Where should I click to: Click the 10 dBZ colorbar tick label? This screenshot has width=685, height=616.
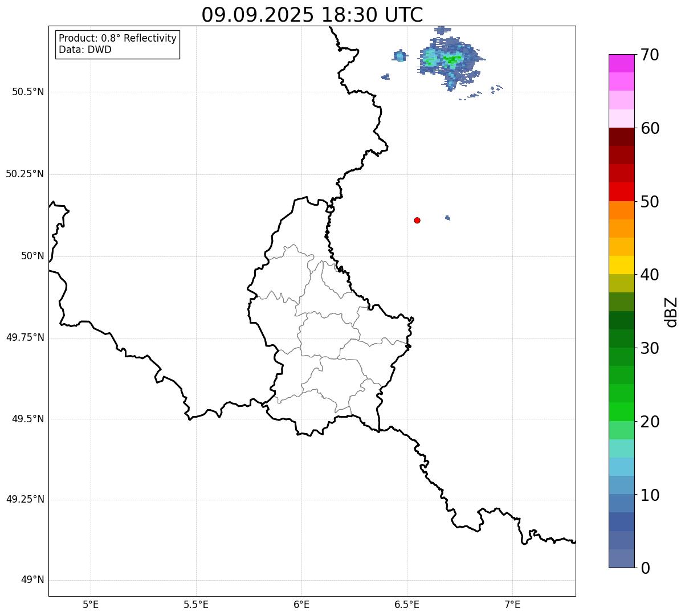(x=650, y=495)
